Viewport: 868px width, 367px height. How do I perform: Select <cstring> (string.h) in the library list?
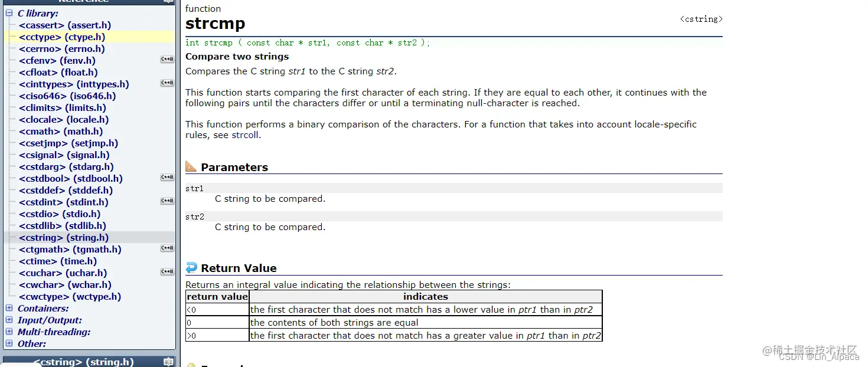coord(64,237)
